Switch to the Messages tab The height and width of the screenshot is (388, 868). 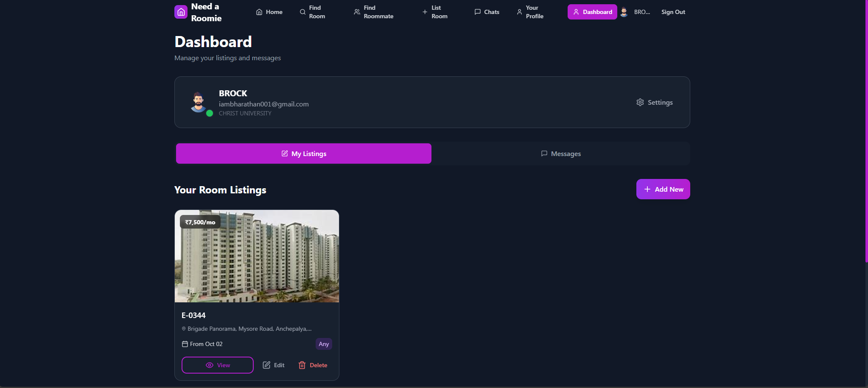tap(560, 154)
